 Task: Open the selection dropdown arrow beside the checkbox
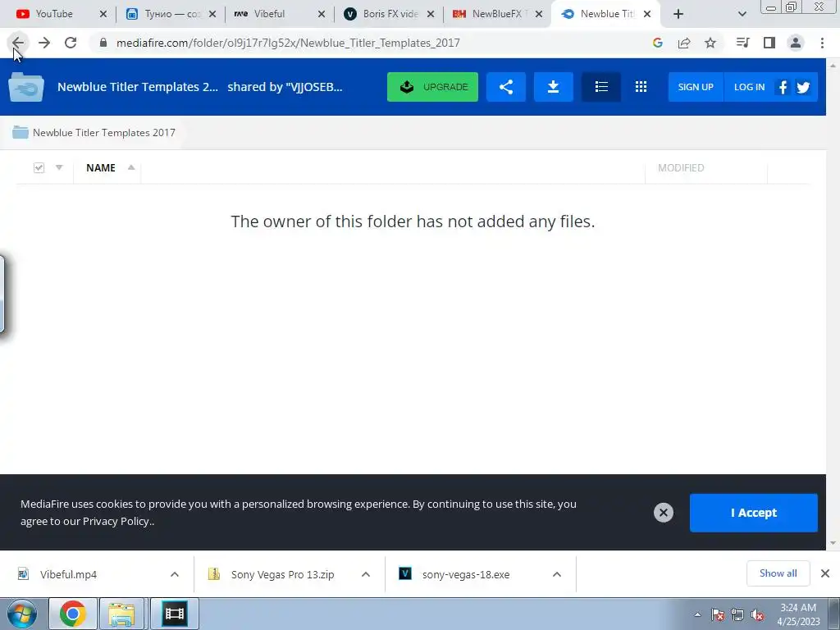point(59,167)
